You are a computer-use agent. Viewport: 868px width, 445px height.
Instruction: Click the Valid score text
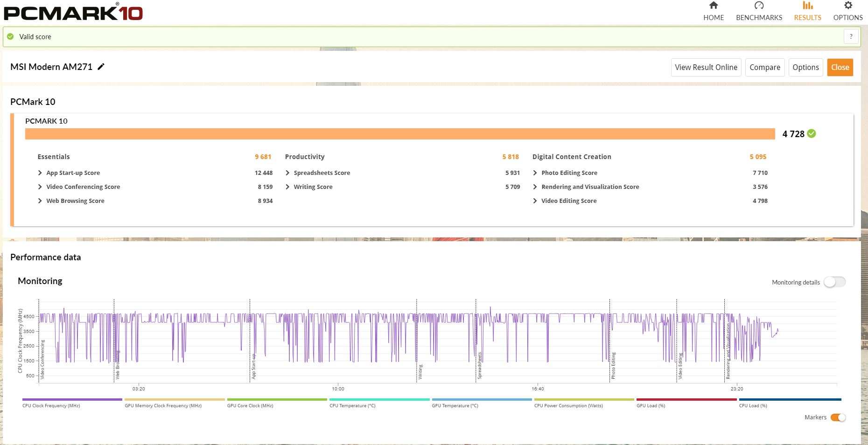pyautogui.click(x=35, y=36)
